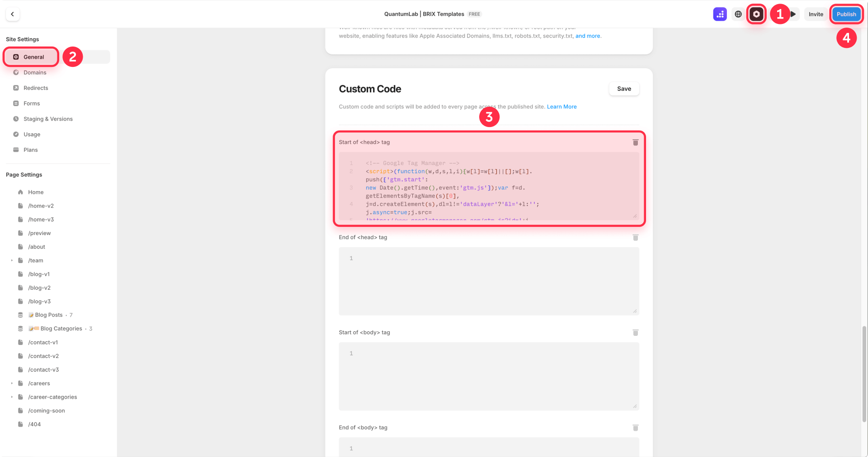This screenshot has width=868, height=457.
Task: Open the Staging & Versions section
Action: (48, 119)
